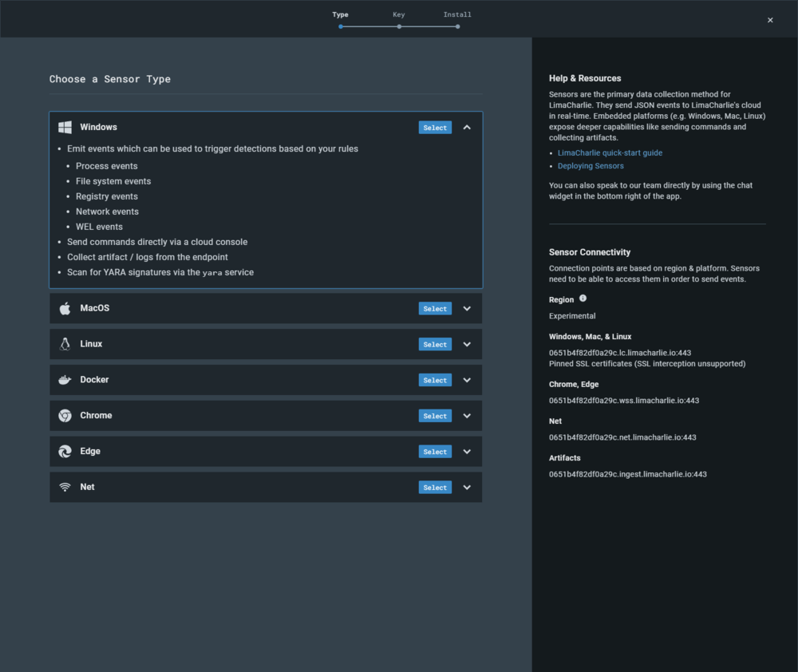Click the 'Emit events' description line
This screenshot has height=672, width=798.
click(x=212, y=148)
